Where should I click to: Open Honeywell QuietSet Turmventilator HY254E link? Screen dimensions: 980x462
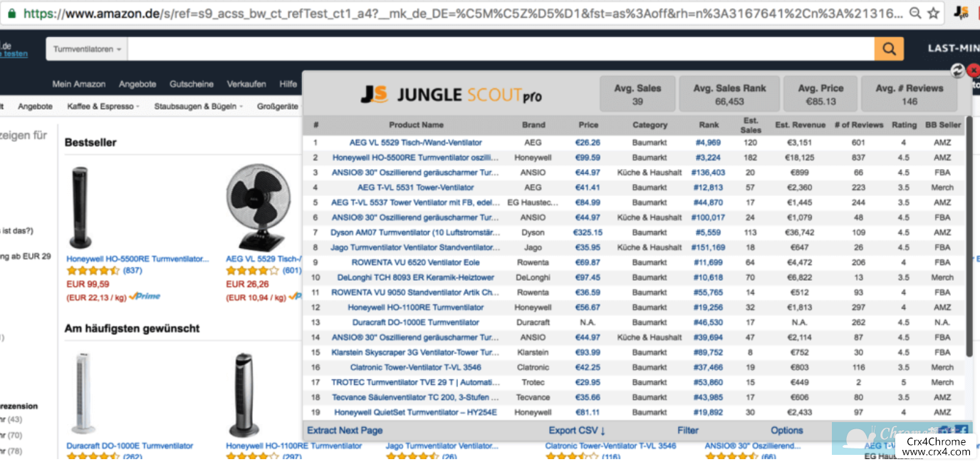click(416, 412)
